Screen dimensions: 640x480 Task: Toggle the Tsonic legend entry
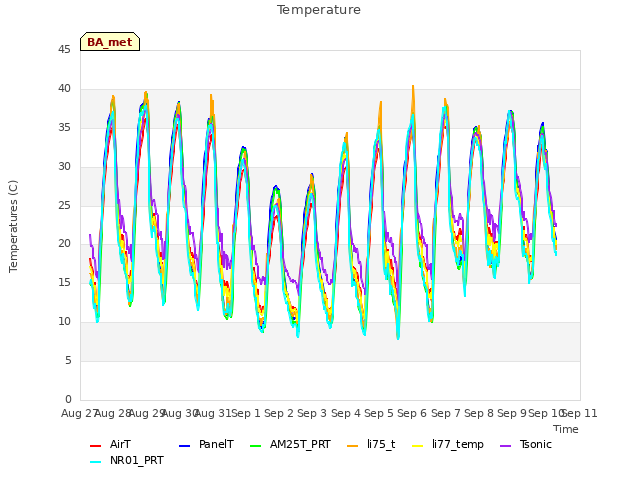click(526, 444)
